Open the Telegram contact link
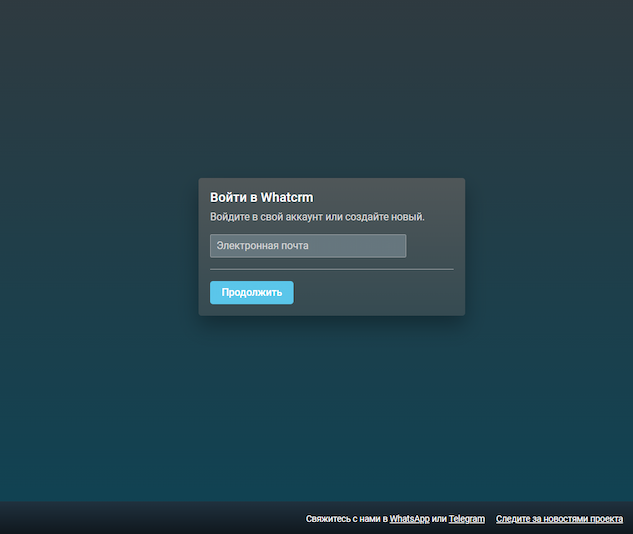The width and height of the screenshot is (633, 534). (467, 519)
